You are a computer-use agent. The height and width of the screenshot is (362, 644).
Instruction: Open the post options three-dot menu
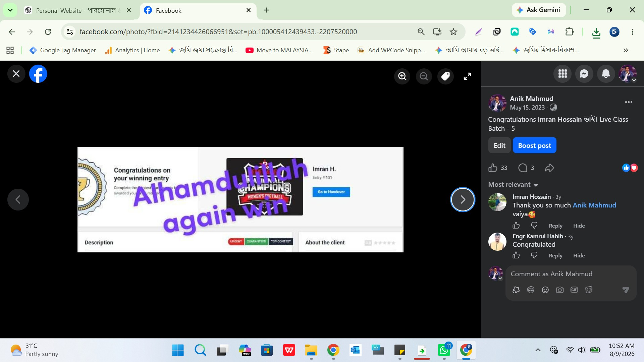(x=629, y=102)
